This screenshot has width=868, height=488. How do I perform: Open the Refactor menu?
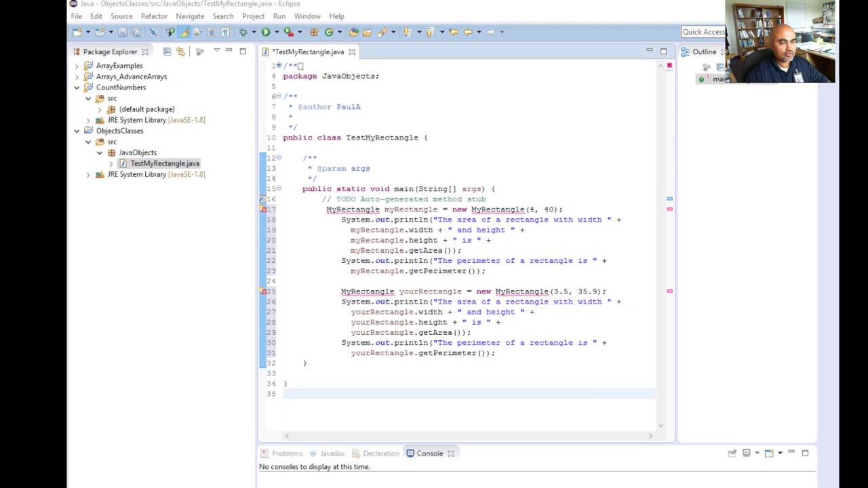[154, 16]
